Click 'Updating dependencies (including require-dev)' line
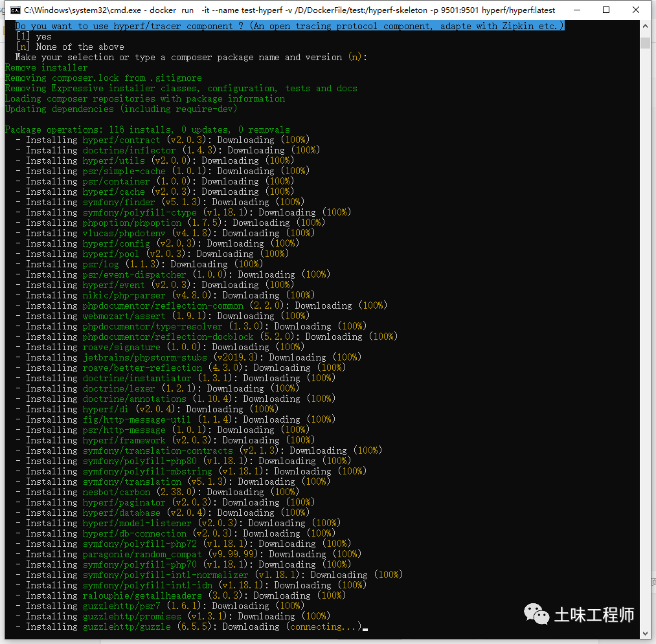 (x=121, y=109)
